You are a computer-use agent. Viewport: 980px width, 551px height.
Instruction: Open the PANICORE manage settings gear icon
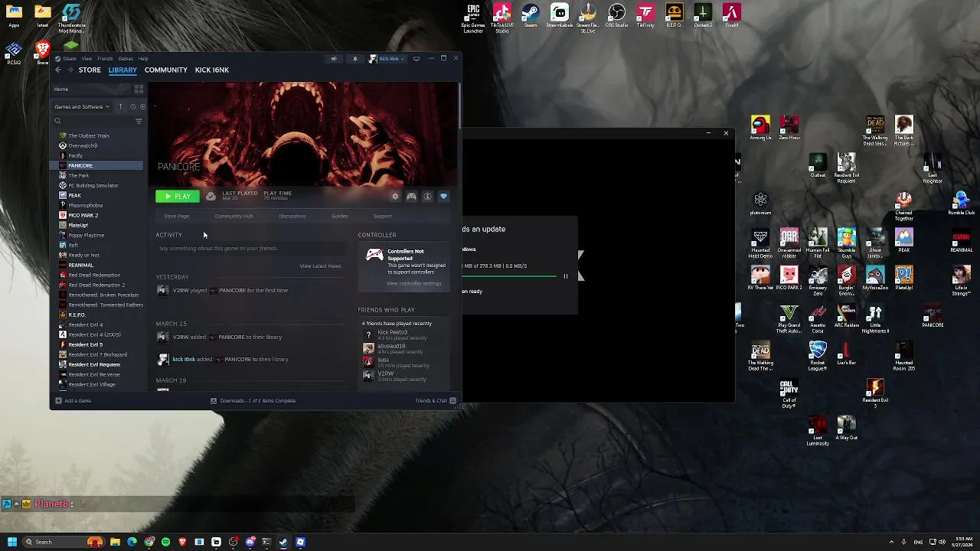[x=395, y=197]
